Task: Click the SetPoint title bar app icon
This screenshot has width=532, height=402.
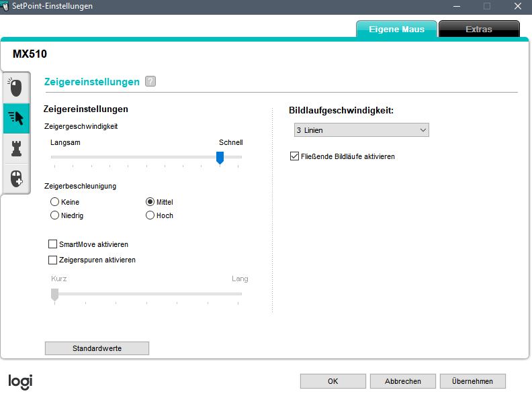Action: 5,6
